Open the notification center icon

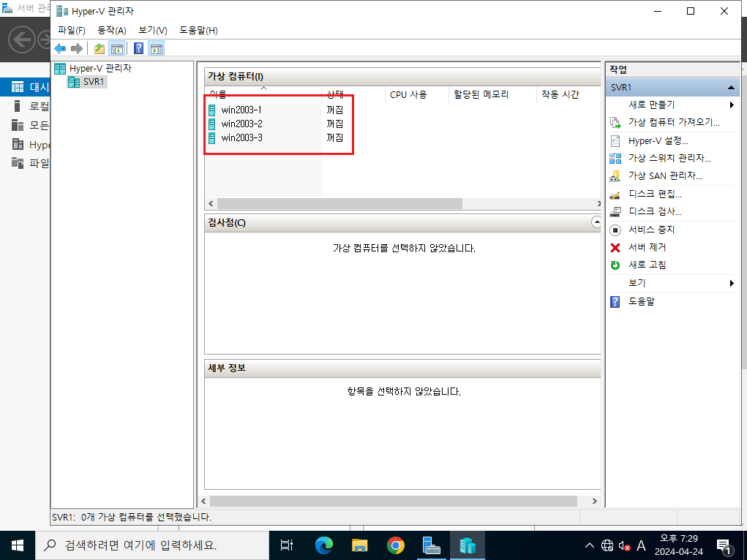point(724,547)
